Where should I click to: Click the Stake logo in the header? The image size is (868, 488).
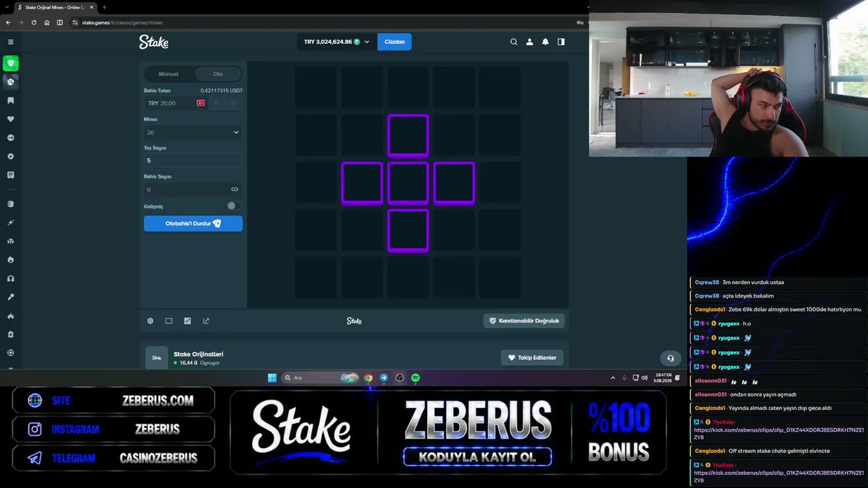[154, 42]
